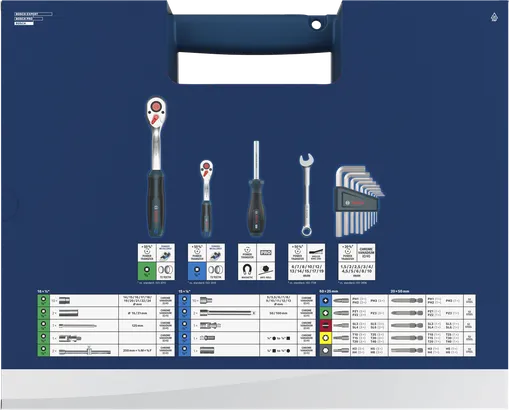
Task: Click the green 1/2" square drive icon under the large ratchet
Action: point(147,271)
